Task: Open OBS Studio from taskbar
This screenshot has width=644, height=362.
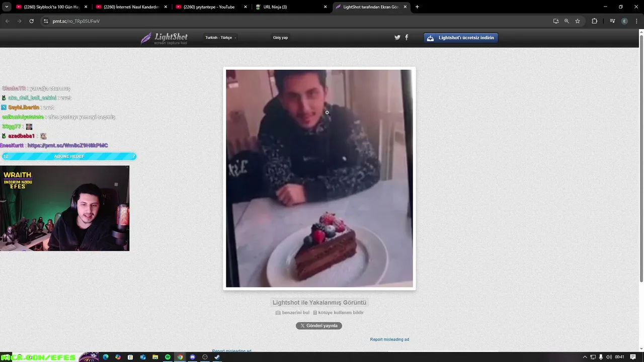Action: (x=205, y=357)
